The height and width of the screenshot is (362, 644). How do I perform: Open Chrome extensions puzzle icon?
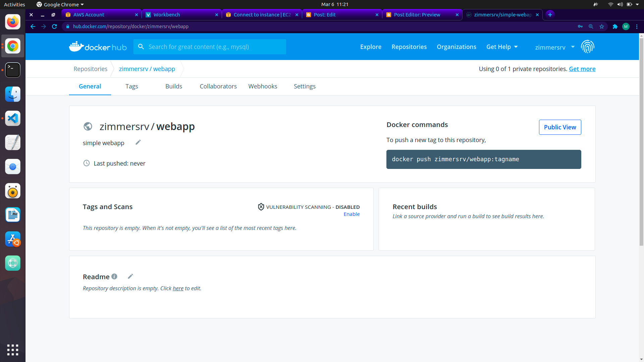tap(615, 26)
